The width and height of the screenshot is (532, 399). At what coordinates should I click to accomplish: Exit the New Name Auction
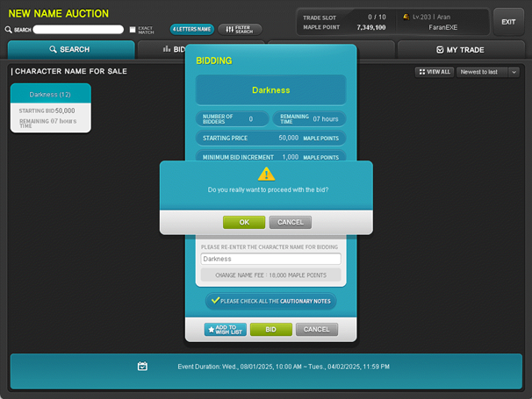(x=508, y=22)
